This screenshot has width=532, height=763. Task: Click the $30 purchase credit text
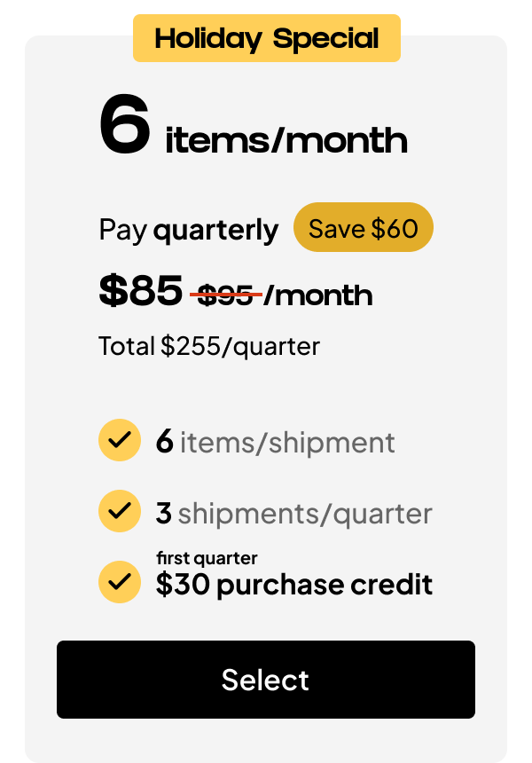294,585
